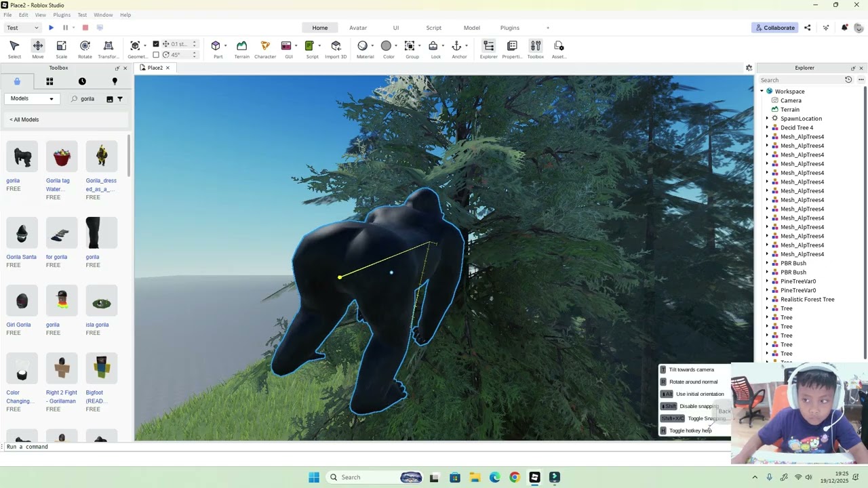The width and height of the screenshot is (868, 488).
Task: Activate the Move tool
Action: pyautogui.click(x=37, y=49)
